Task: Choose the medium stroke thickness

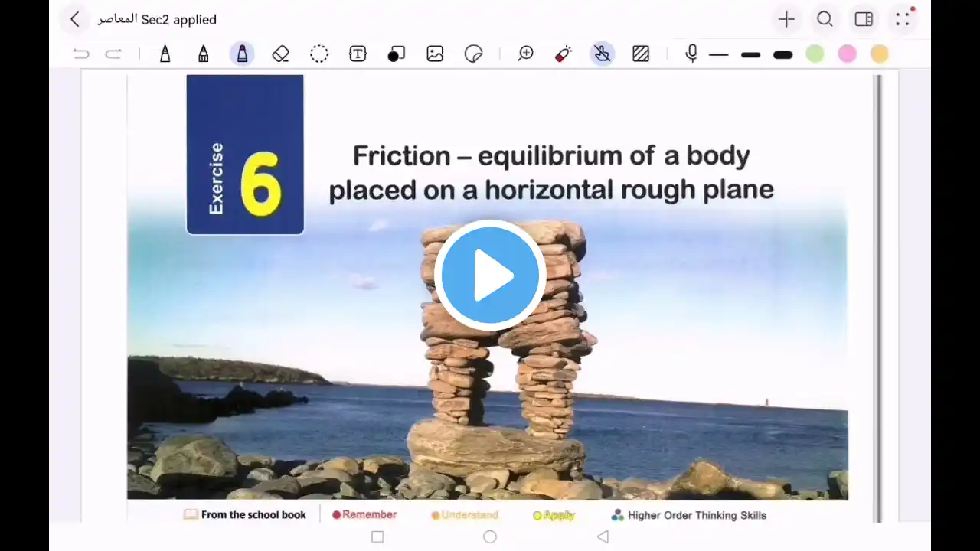Action: pos(750,55)
